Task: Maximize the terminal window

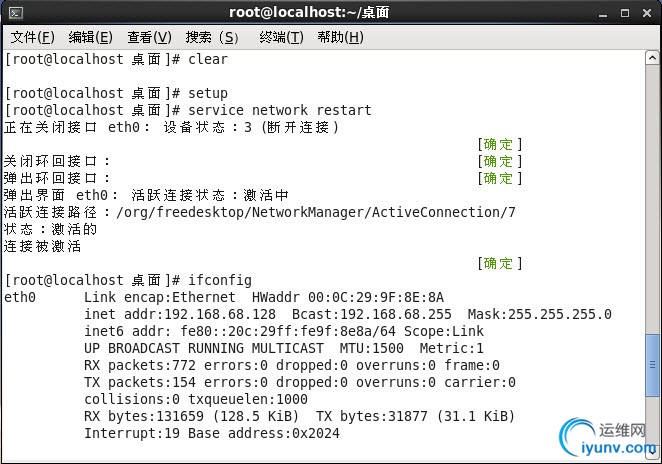Action: coord(624,12)
